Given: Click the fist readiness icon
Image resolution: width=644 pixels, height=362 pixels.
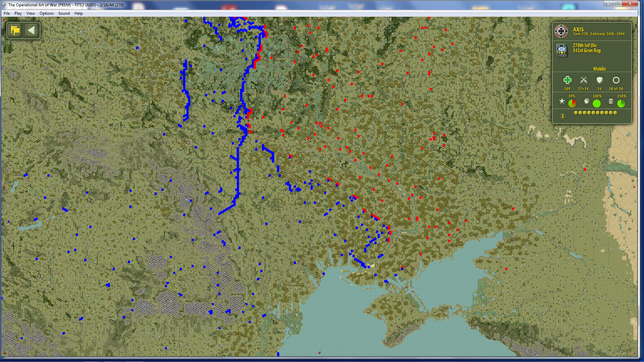Looking at the screenshot, I should coord(586,101).
